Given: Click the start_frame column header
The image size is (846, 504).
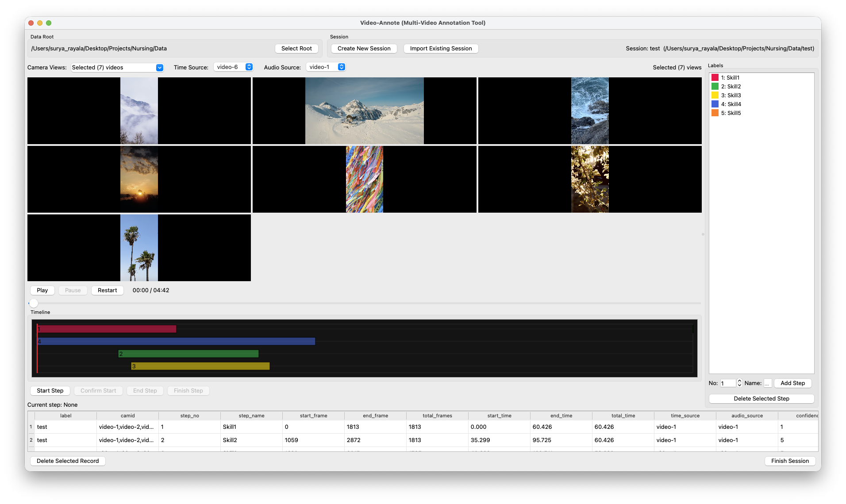Looking at the screenshot, I should (x=314, y=416).
